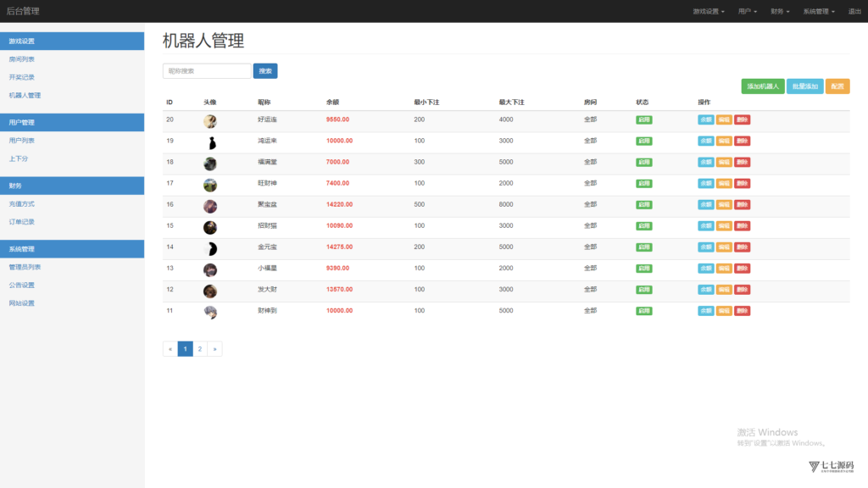This screenshot has height=488, width=868.
Task: Click avatar of robot 聚宝盆
Action: 209,206
